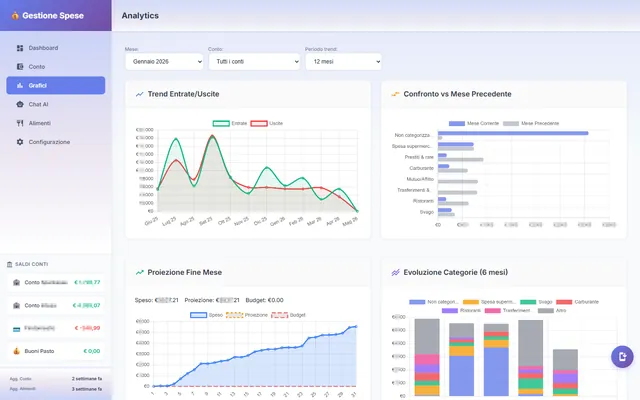Click the Configurazione gear icon
The height and width of the screenshot is (400, 640).
coord(20,142)
